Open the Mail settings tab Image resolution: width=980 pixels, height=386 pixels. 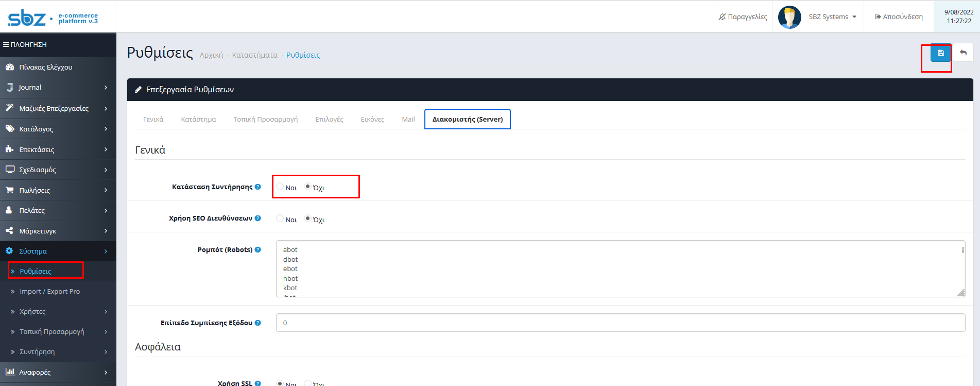[x=408, y=120]
